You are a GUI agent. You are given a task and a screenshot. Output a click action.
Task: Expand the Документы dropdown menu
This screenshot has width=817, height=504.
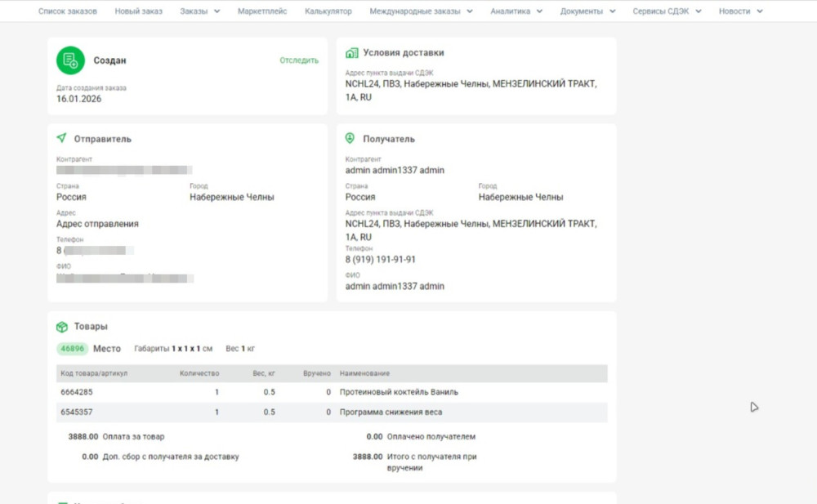587,11
